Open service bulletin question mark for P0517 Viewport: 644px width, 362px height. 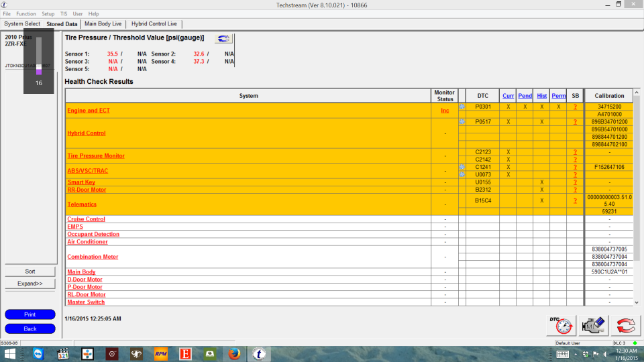pyautogui.click(x=575, y=122)
